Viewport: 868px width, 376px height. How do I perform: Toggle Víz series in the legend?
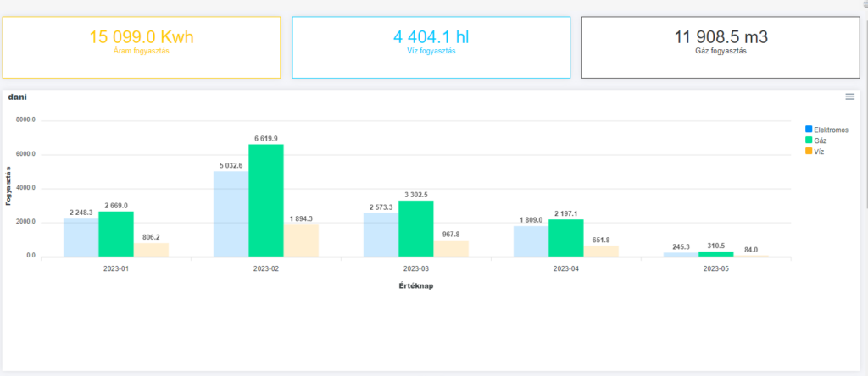pyautogui.click(x=818, y=152)
